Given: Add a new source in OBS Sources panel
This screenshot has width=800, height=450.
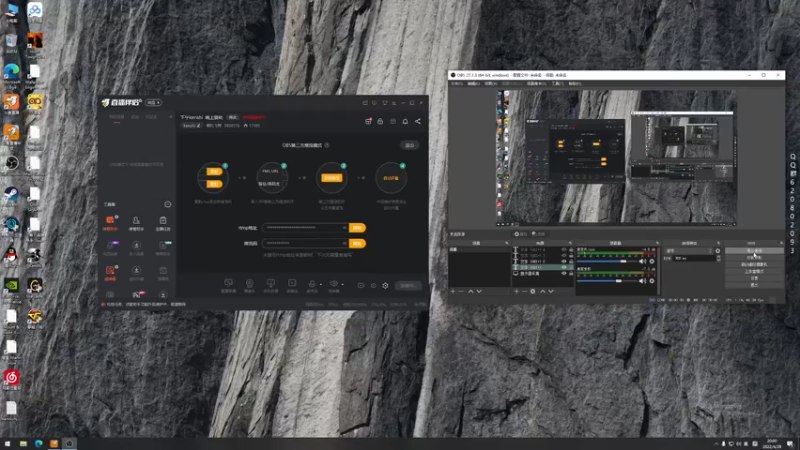Looking at the screenshot, I should pos(516,291).
